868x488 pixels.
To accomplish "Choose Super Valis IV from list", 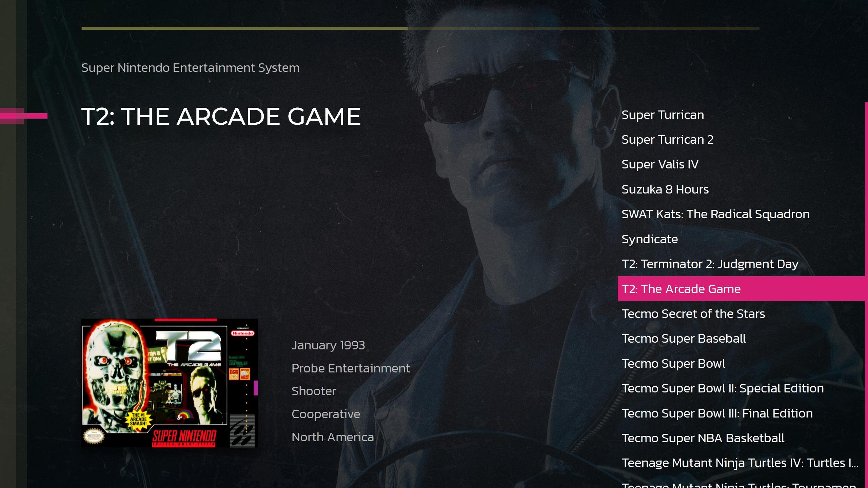I will point(660,164).
